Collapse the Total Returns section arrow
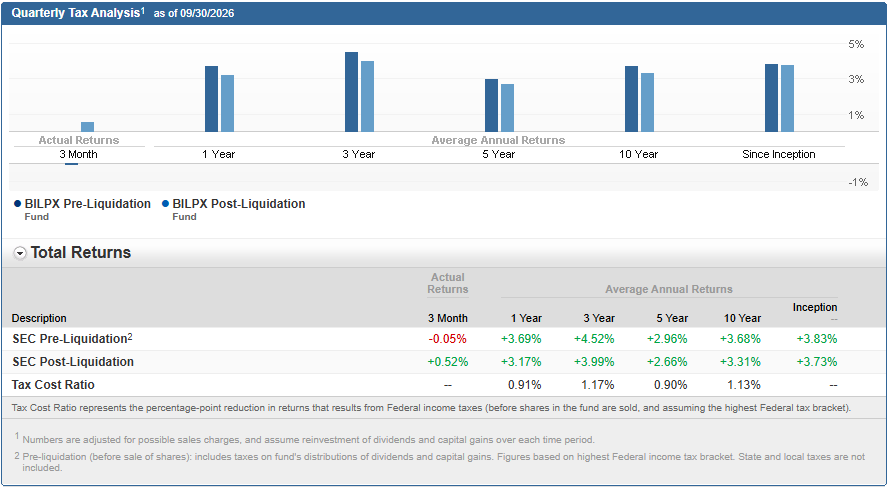 [x=20, y=254]
